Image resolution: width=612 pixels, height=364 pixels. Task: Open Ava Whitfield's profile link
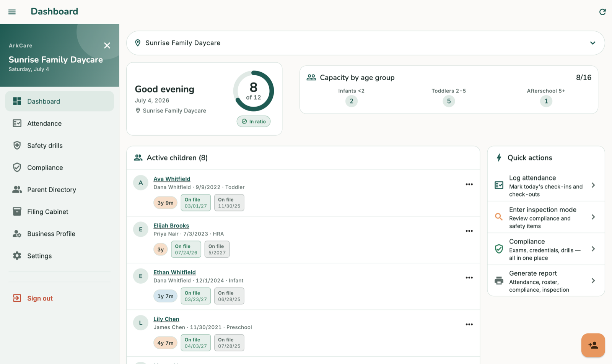(x=172, y=179)
